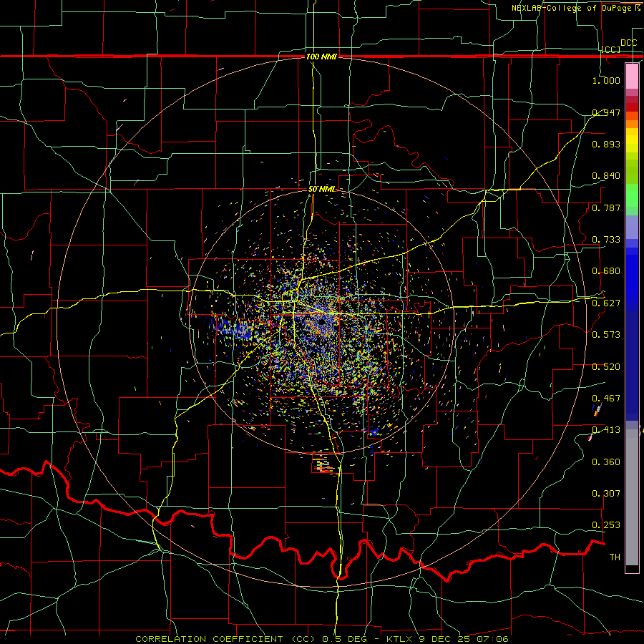Click the 0.947 scale value
Image resolution: width=644 pixels, height=644 pixels.
(x=606, y=112)
